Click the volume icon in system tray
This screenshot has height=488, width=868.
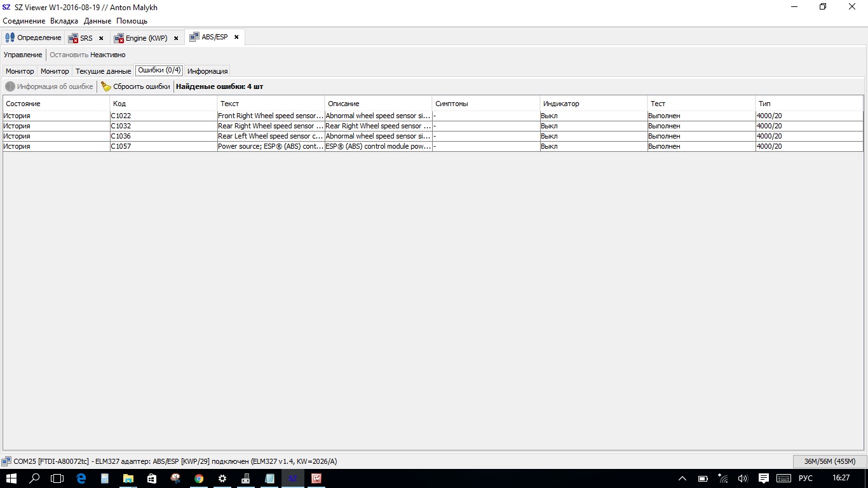pyautogui.click(x=743, y=478)
